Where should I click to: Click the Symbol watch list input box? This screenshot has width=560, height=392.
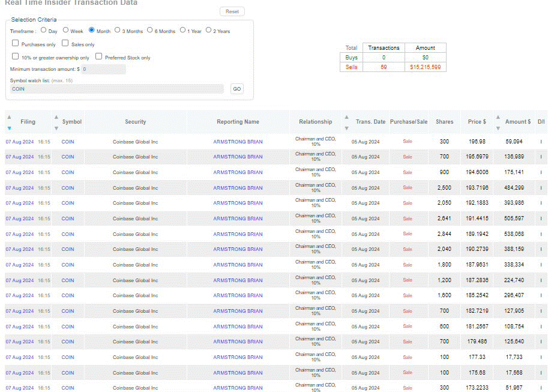116,89
